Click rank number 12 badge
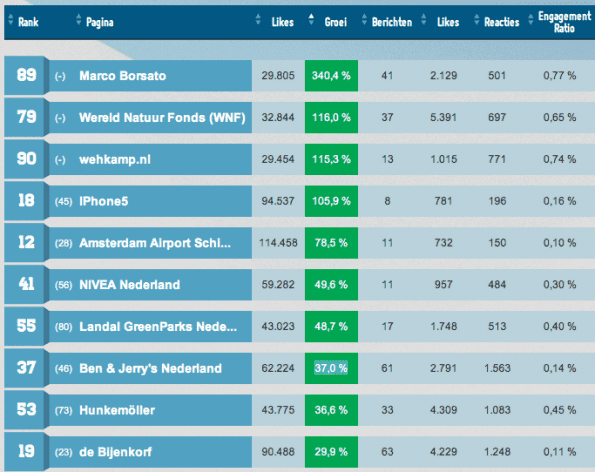 click(x=27, y=242)
